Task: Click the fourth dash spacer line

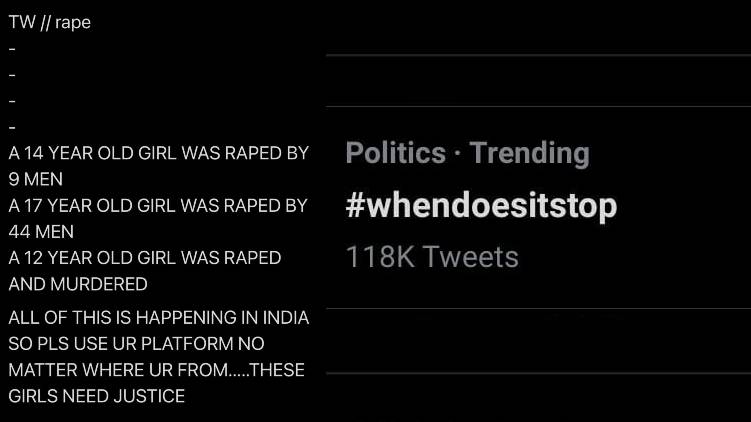Action: pyautogui.click(x=12, y=127)
